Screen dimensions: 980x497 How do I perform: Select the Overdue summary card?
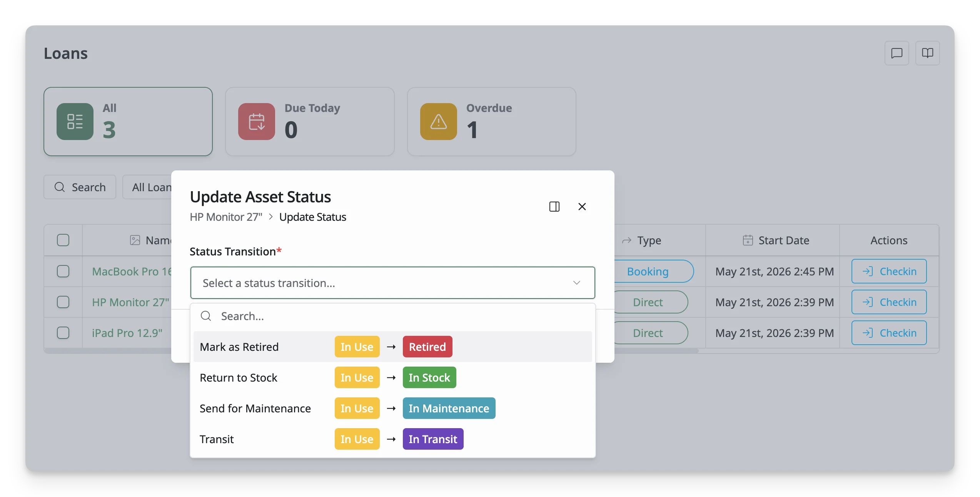491,122
